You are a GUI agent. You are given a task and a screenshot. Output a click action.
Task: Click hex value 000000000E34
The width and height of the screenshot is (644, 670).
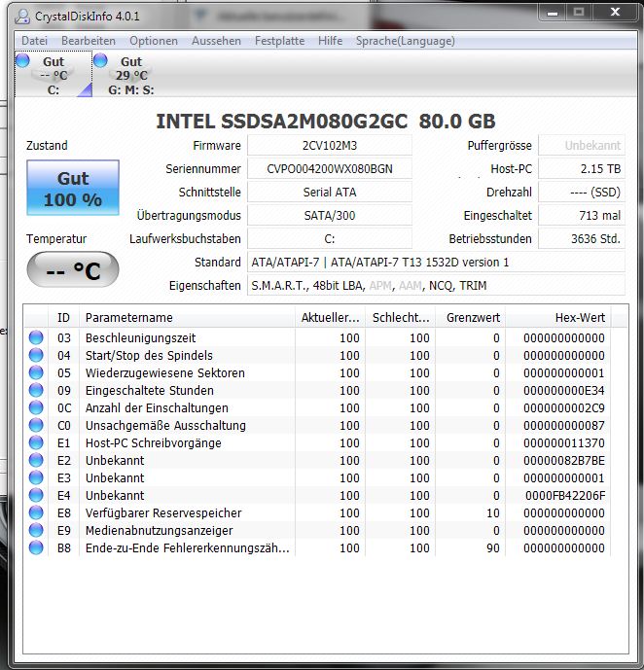(564, 391)
